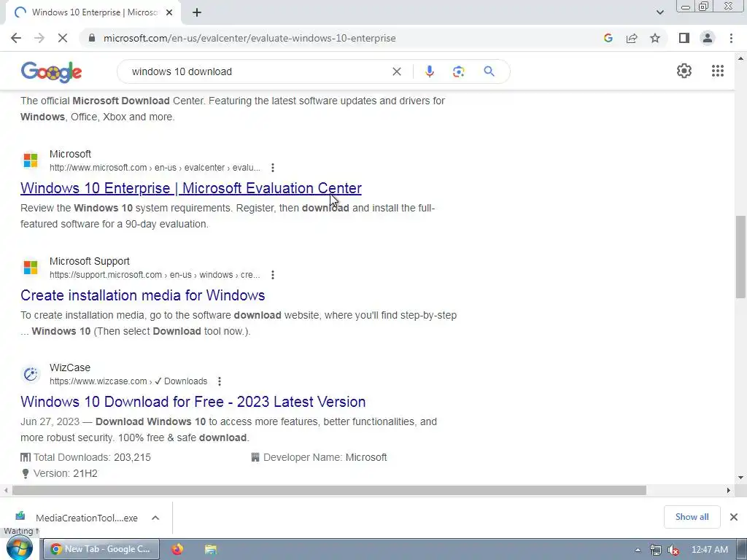Click the horizontal scrollbar thumb

pyautogui.click(x=329, y=491)
